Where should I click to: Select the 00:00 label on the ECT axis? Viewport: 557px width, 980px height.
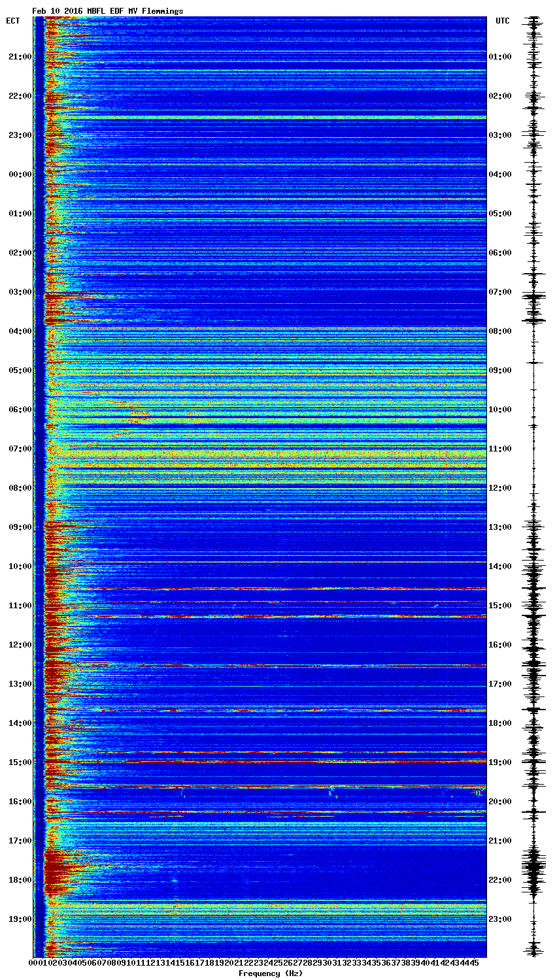[x=20, y=174]
